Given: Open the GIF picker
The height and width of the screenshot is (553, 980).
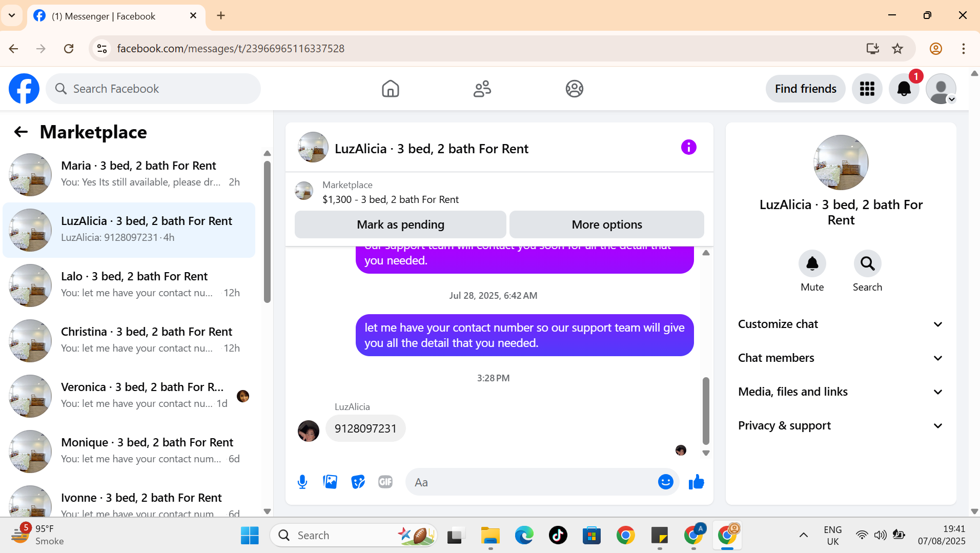Looking at the screenshot, I should click(385, 482).
